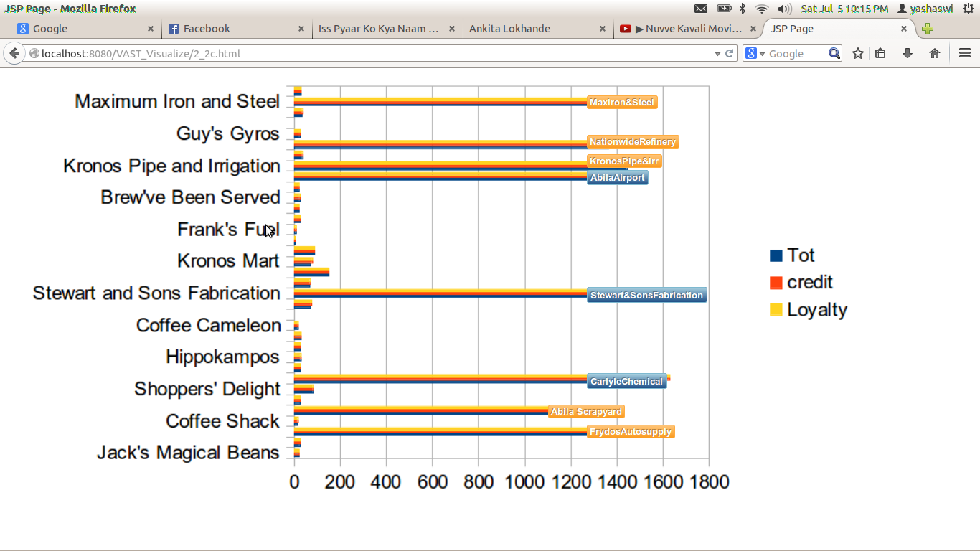
Task: Click the 1800 x-axis tick value
Action: 709,482
